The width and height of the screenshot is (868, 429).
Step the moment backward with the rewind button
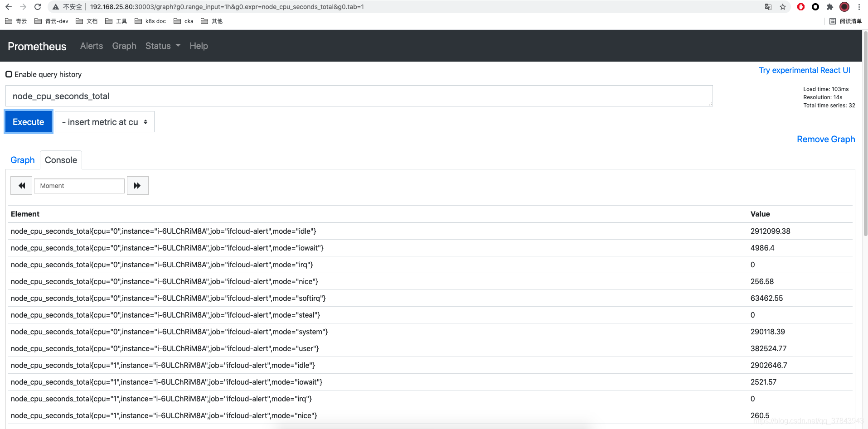[x=21, y=186]
